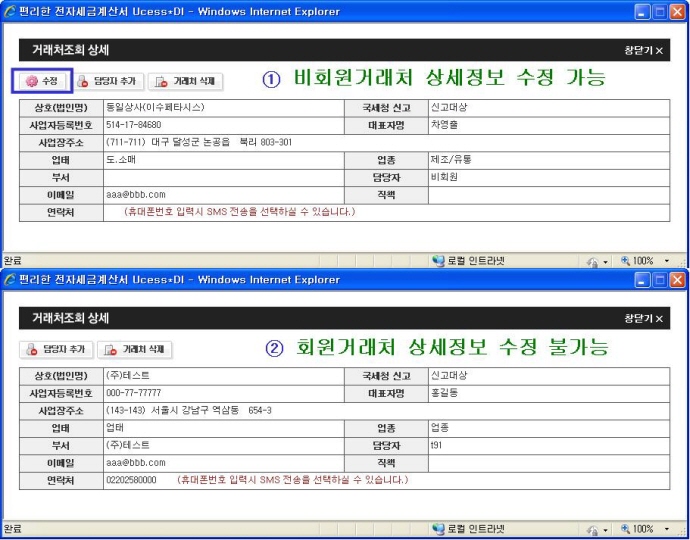
Task: Maximize the top Internet Explorer window
Action: 660,12
